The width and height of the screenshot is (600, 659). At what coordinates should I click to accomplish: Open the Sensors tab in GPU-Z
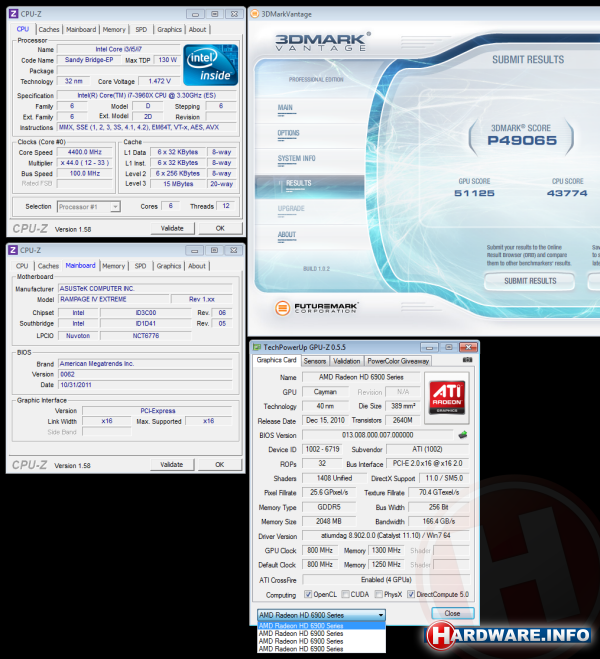tap(315, 361)
